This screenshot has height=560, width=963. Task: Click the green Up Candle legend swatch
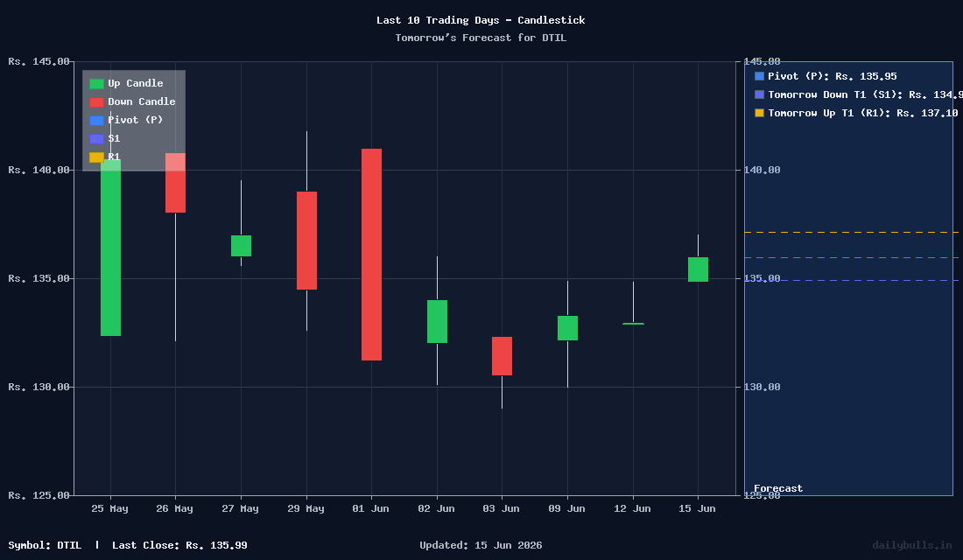pos(96,84)
